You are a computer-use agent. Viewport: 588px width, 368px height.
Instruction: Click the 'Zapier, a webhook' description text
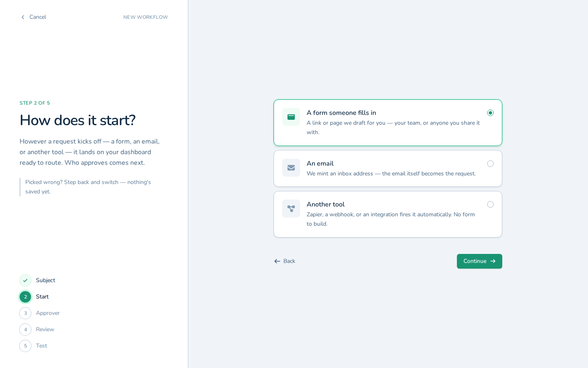tap(391, 219)
